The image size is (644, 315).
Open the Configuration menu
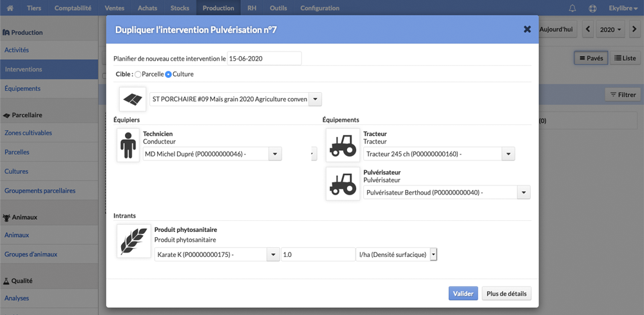(x=320, y=8)
